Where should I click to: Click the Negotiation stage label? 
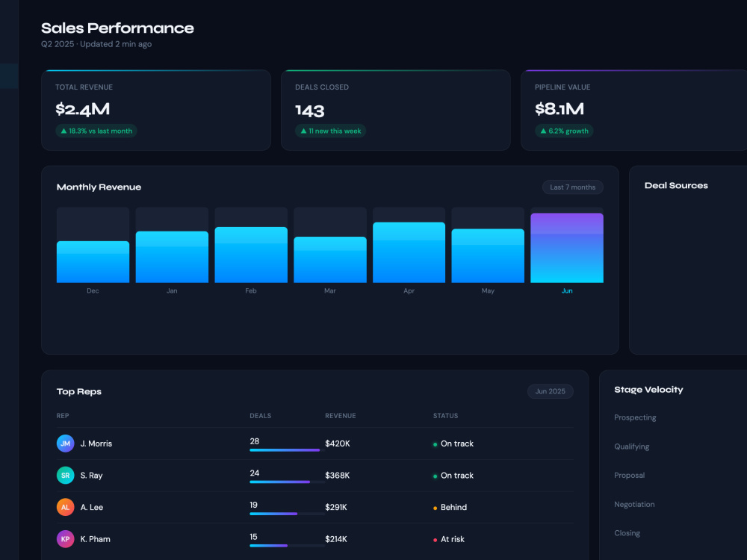[634, 504]
